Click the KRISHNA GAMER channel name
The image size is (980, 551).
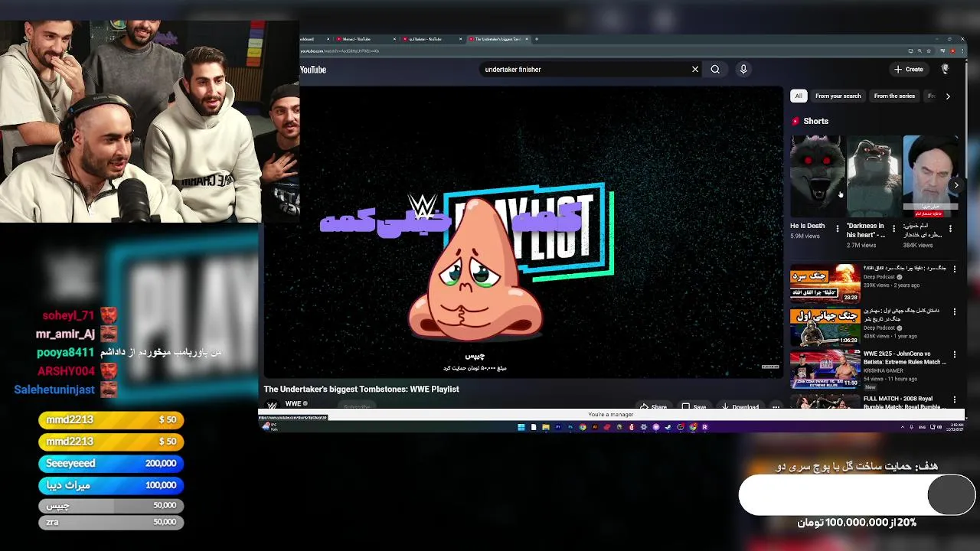click(883, 370)
